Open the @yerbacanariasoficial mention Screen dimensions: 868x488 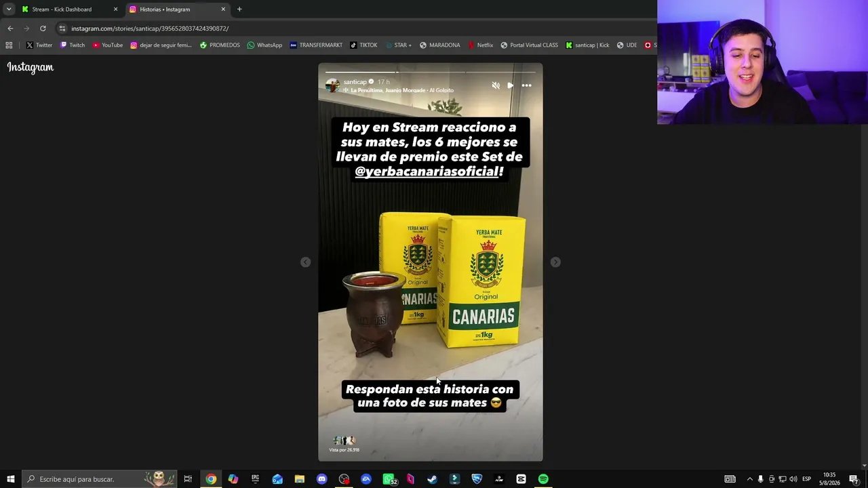tap(427, 171)
